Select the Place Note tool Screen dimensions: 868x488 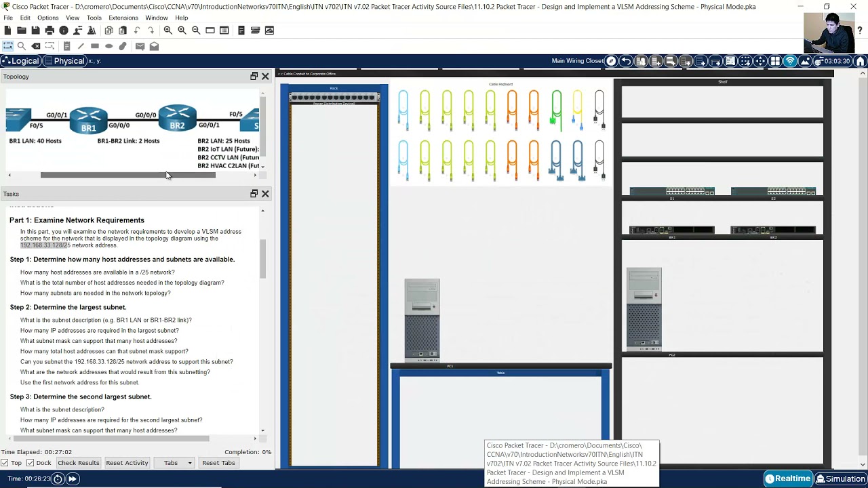[66, 46]
